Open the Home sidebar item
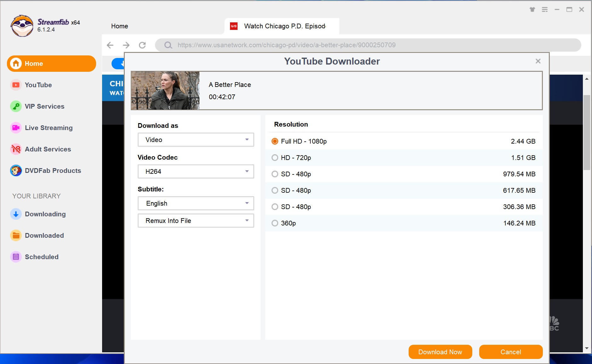The width and height of the screenshot is (592, 364). [x=51, y=64]
